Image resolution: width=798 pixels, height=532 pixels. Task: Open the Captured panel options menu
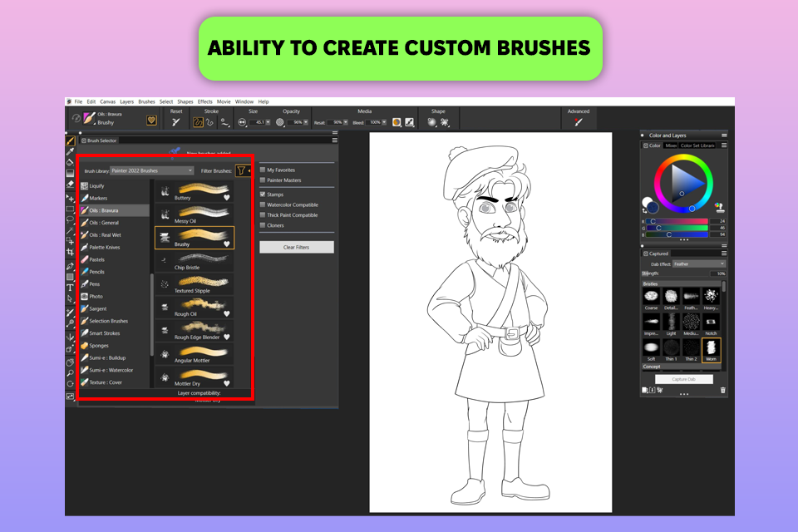(x=724, y=254)
